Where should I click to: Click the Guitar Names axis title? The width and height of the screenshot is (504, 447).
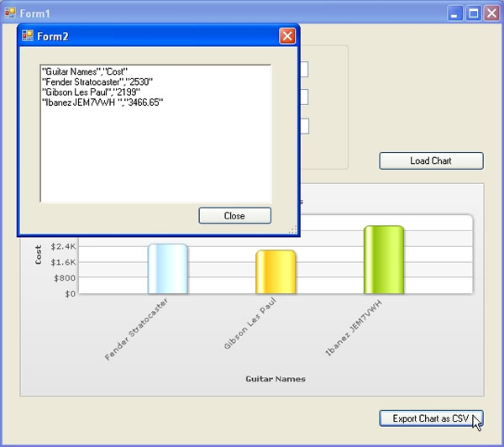click(x=276, y=379)
